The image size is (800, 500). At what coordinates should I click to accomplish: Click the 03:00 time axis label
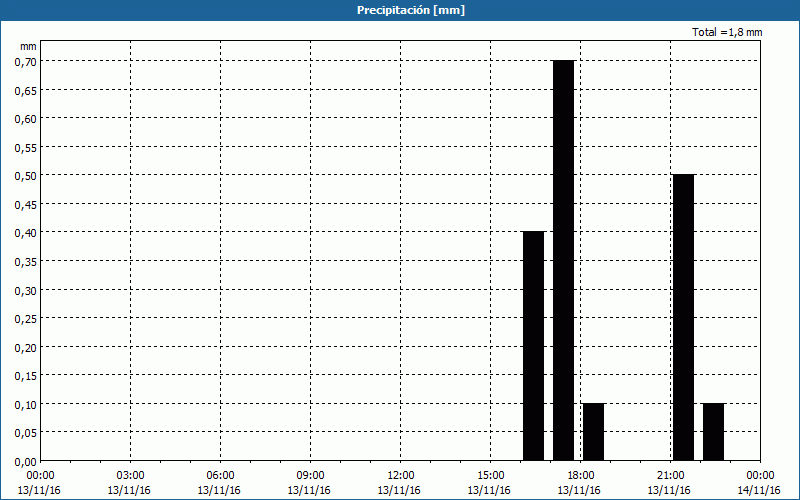pos(130,476)
